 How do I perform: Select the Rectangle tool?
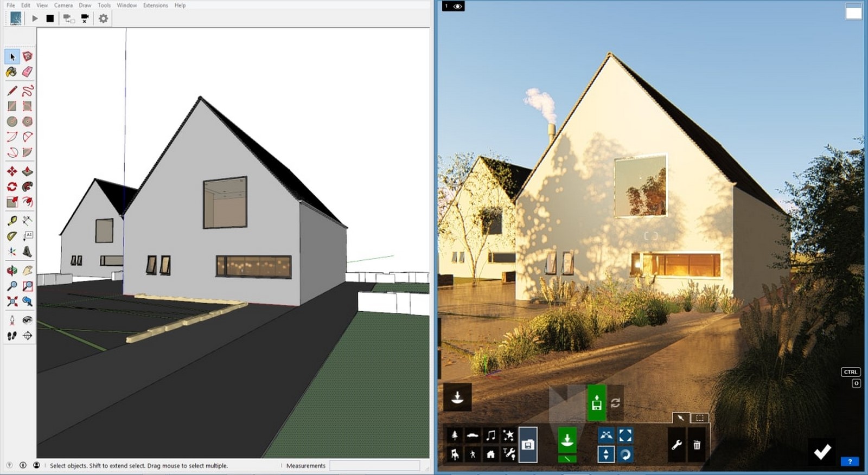12,106
